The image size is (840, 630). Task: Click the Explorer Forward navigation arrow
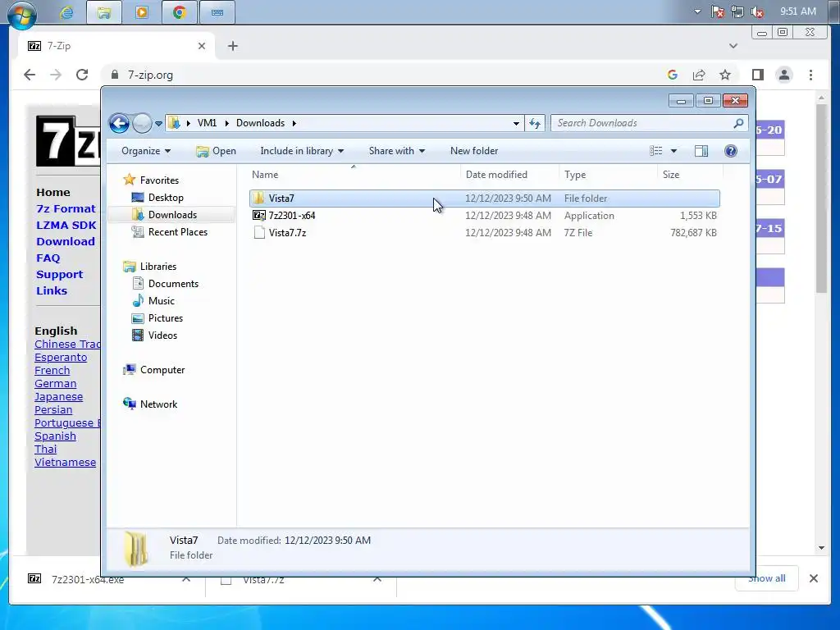pyautogui.click(x=142, y=123)
